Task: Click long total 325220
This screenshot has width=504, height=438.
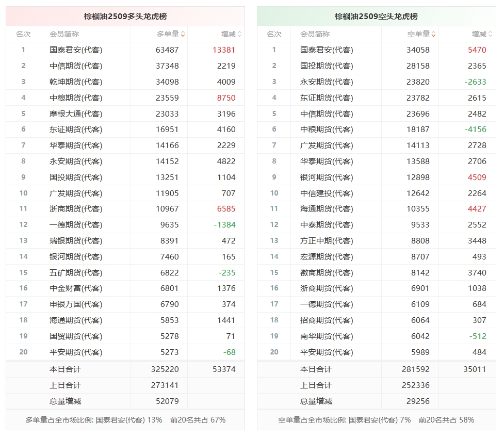Action: coord(165,369)
